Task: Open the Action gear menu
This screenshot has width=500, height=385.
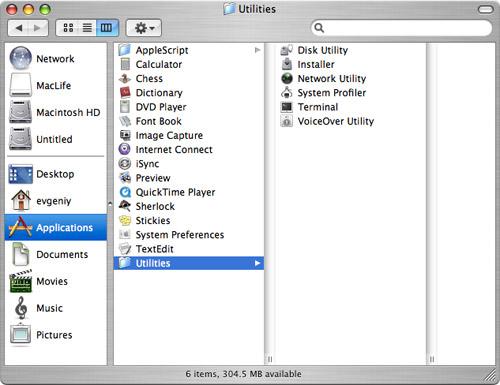Action: 144,28
